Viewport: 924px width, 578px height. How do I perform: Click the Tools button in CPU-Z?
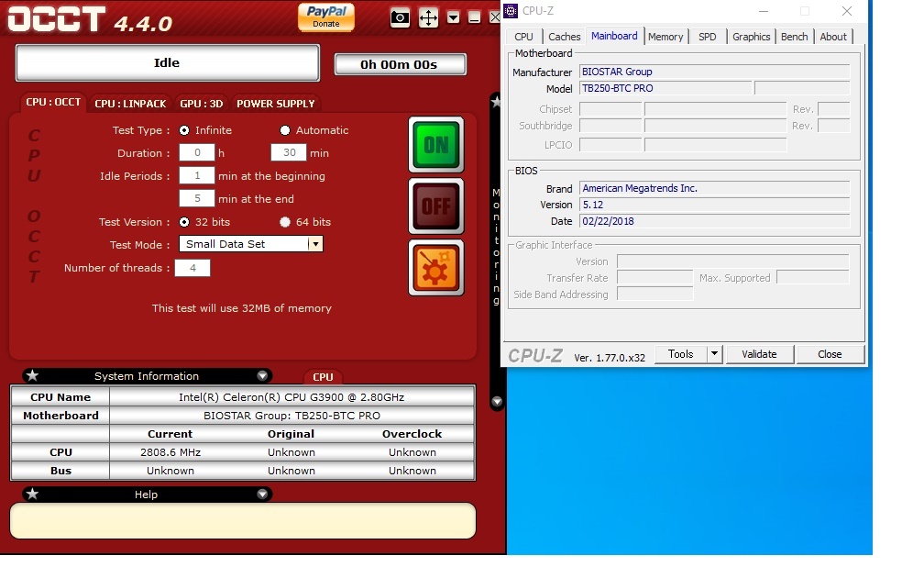680,354
